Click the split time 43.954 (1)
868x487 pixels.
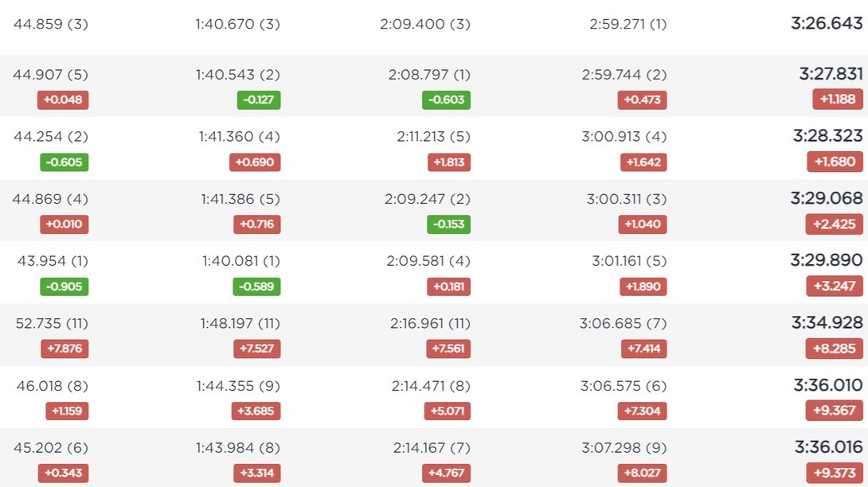(53, 261)
